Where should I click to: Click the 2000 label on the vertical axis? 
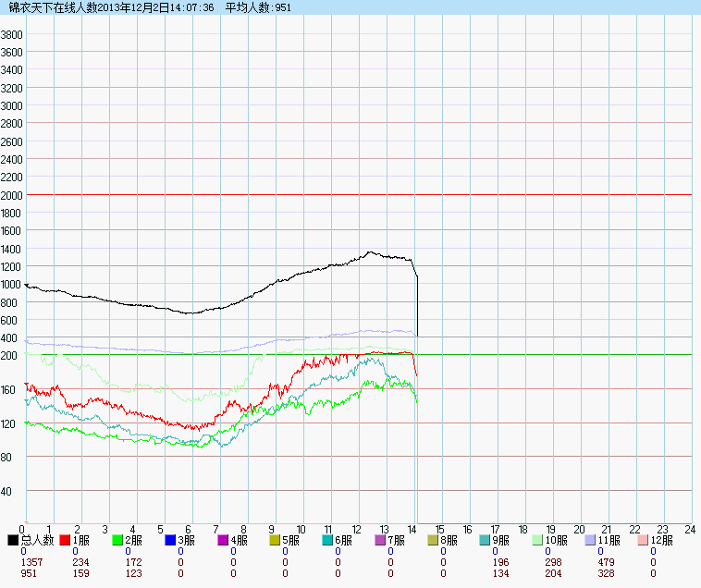point(12,194)
